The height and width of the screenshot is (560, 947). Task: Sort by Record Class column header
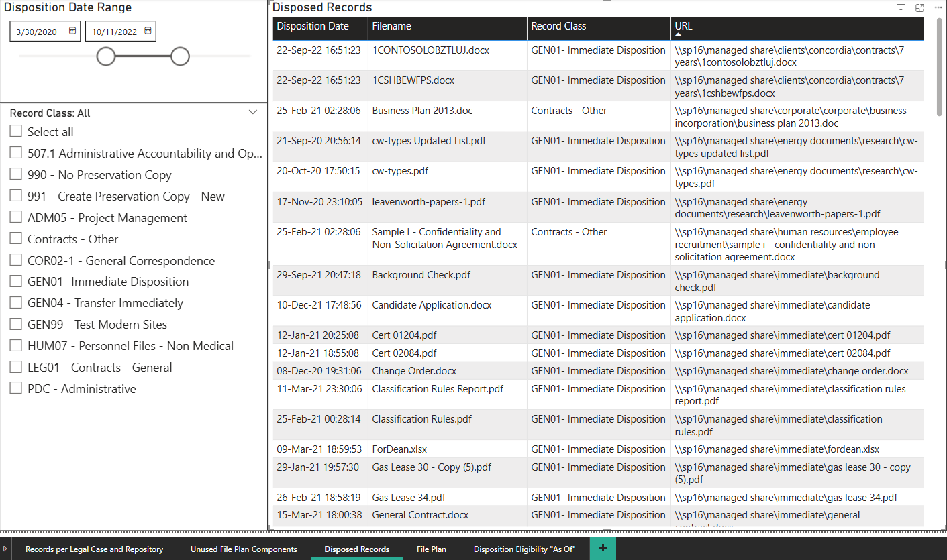click(558, 26)
